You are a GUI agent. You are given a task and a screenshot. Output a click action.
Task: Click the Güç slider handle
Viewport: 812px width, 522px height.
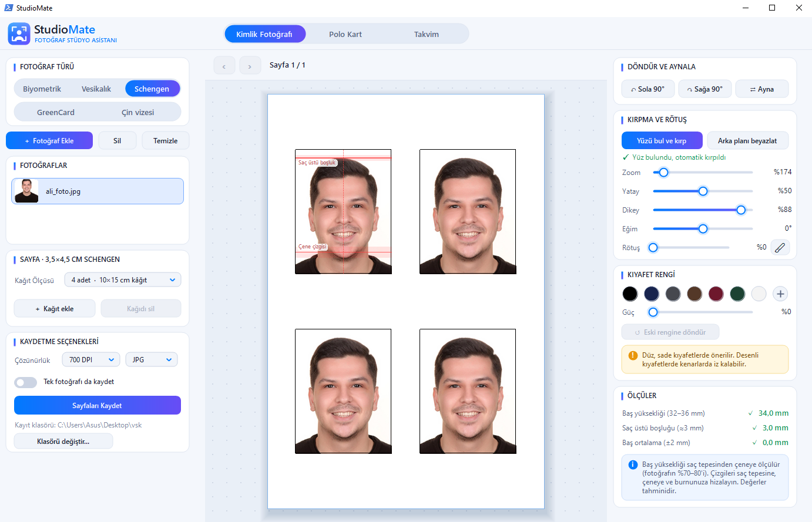pos(653,312)
